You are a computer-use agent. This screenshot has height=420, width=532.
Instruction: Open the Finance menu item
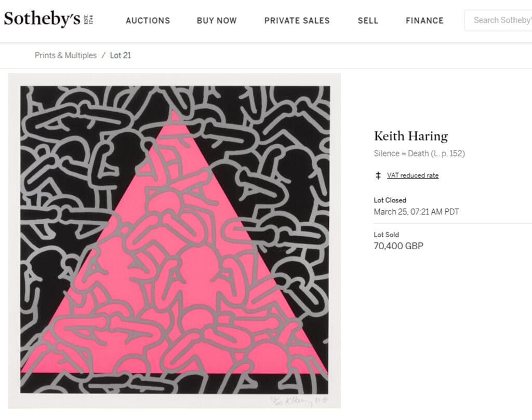pos(425,21)
